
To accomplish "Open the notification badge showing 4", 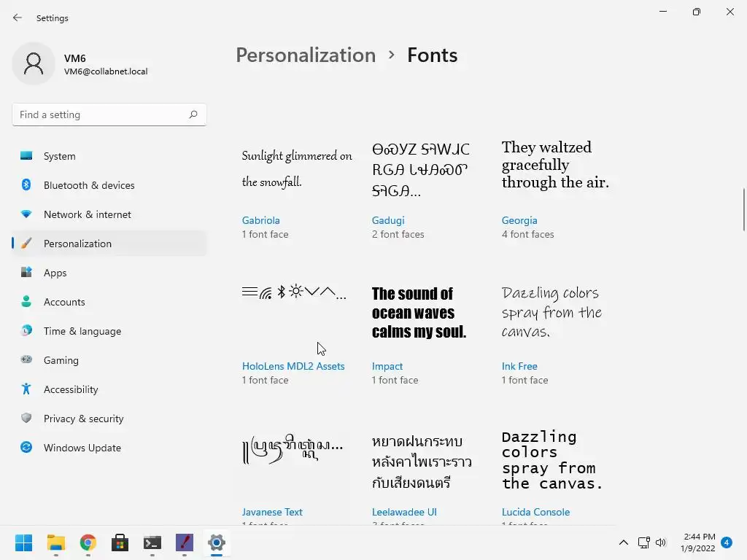I will [x=727, y=542].
